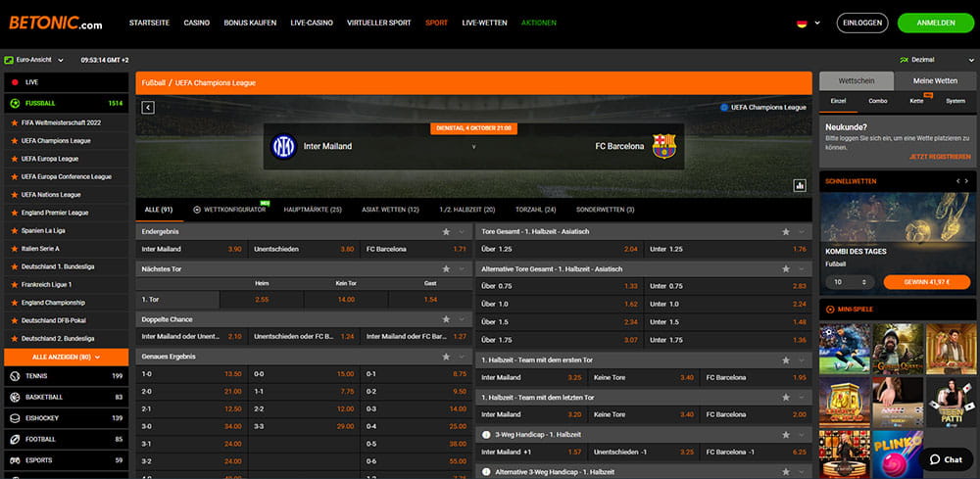The width and height of the screenshot is (980, 479).
Task: Open the Wettkonfigurator plus icon
Action: click(x=197, y=210)
